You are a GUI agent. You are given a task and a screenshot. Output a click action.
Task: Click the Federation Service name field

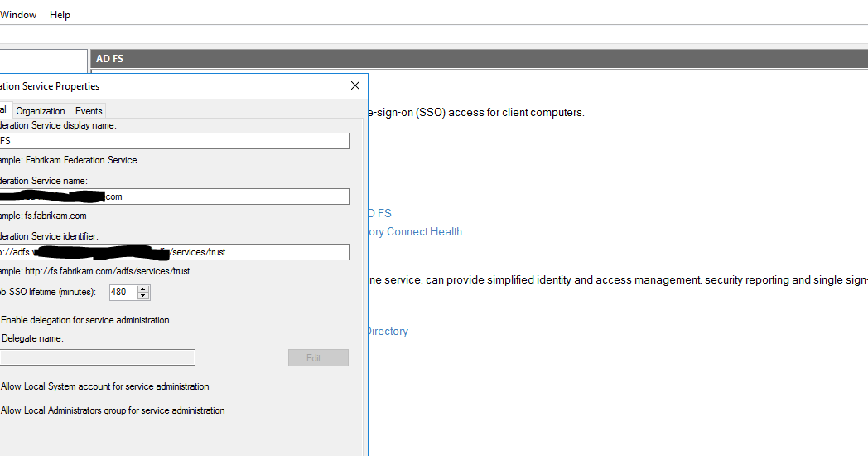(x=175, y=196)
